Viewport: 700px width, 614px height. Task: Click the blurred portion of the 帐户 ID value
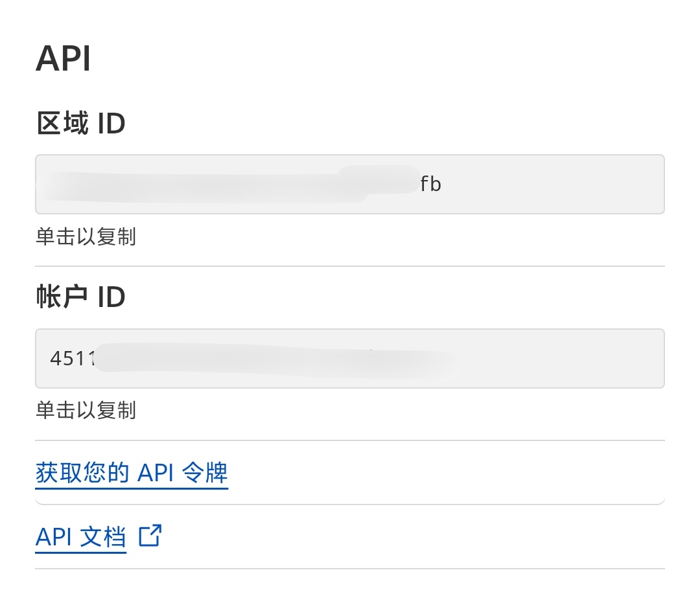272,358
